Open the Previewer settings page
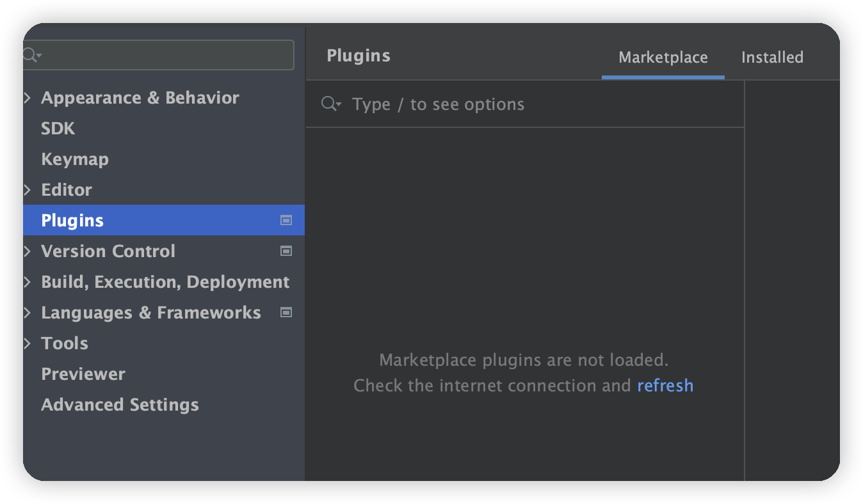This screenshot has height=504, width=863. click(x=83, y=374)
